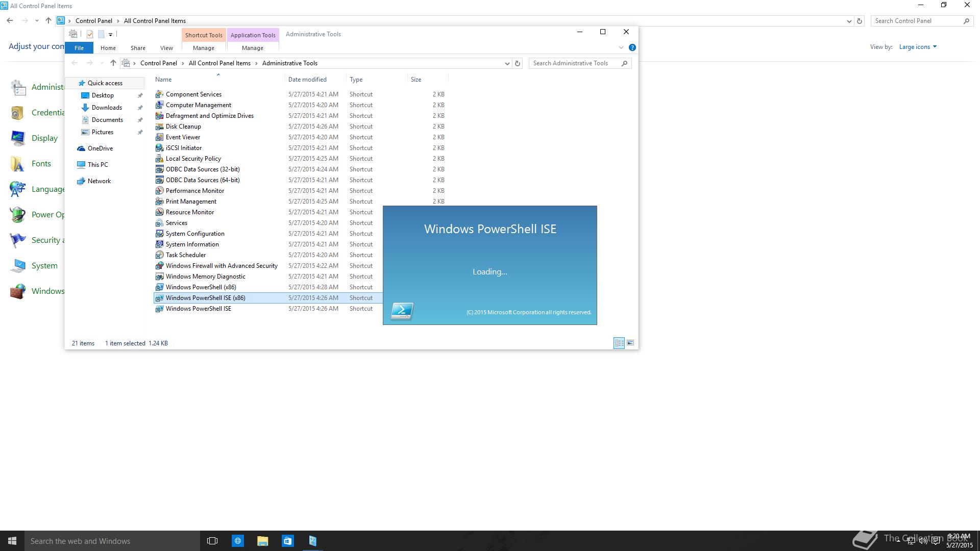Click the Resource Monitor shortcut icon

pyautogui.click(x=159, y=212)
